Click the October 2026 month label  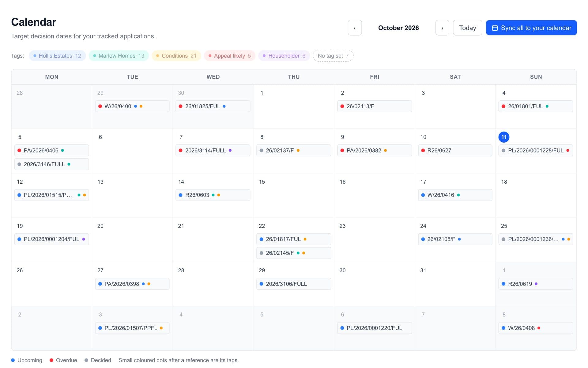point(398,28)
